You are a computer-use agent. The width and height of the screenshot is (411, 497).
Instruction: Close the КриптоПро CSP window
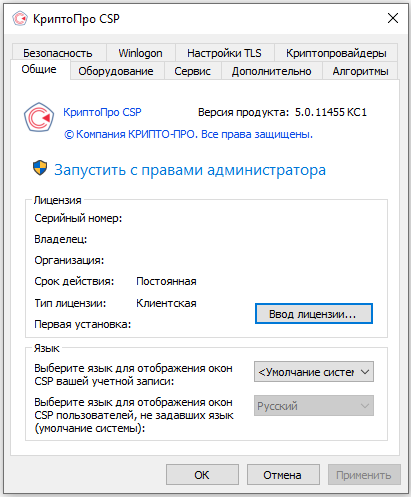393,18
